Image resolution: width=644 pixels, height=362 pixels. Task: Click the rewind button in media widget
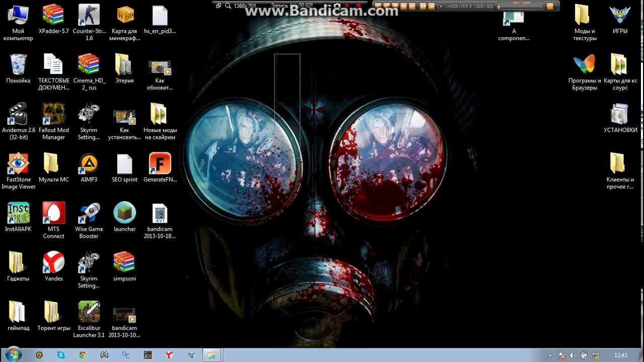(x=404, y=6)
